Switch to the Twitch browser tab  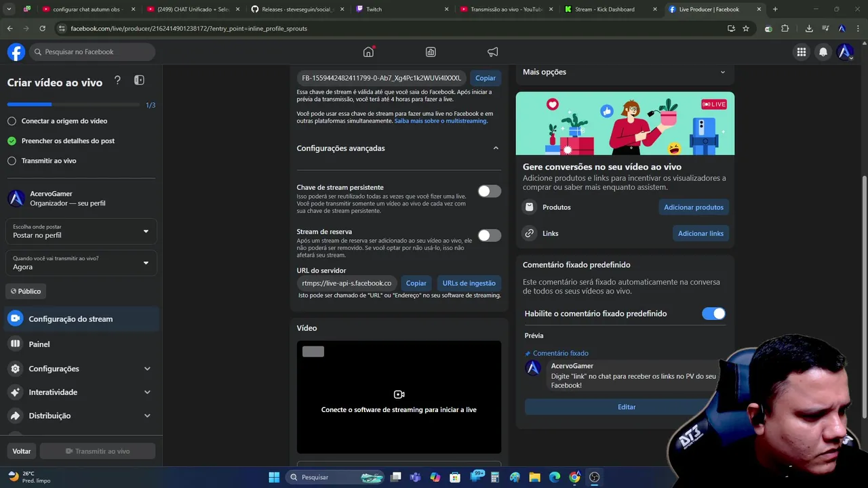(403, 9)
